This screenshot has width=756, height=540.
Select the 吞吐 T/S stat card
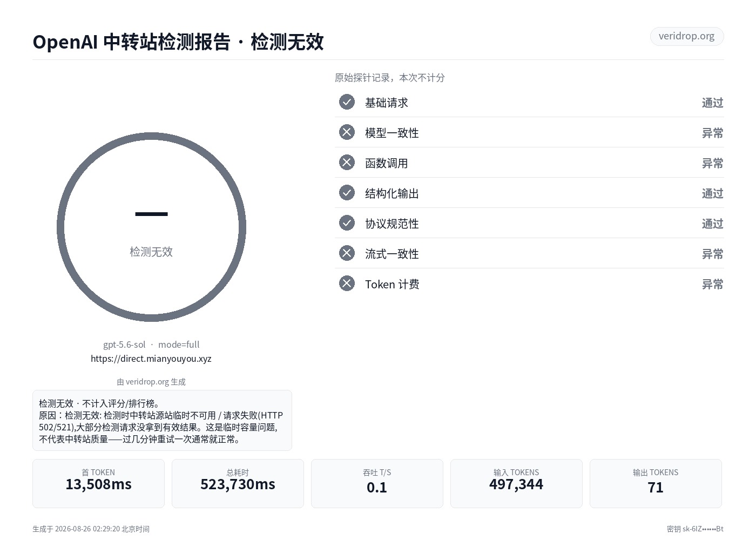pyautogui.click(x=377, y=483)
